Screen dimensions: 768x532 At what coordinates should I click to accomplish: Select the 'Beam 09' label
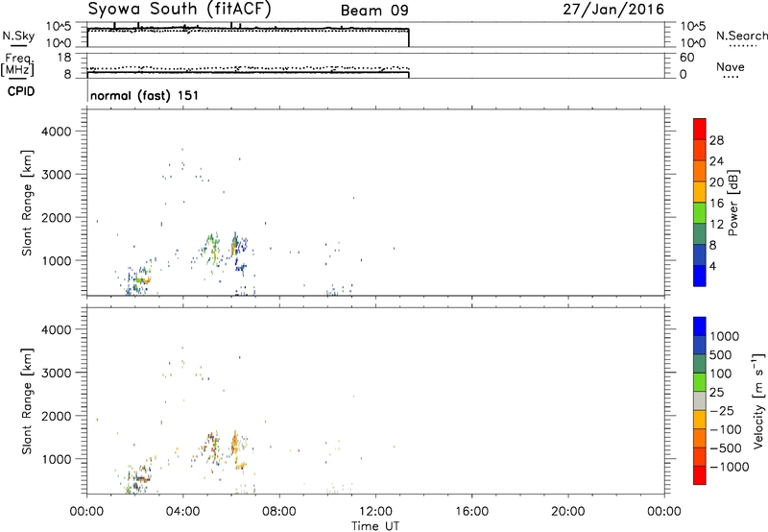point(374,11)
